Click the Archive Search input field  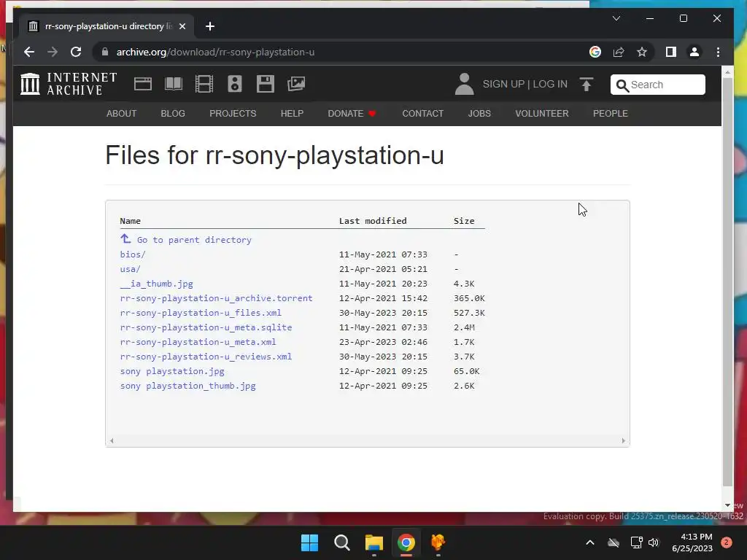click(658, 85)
